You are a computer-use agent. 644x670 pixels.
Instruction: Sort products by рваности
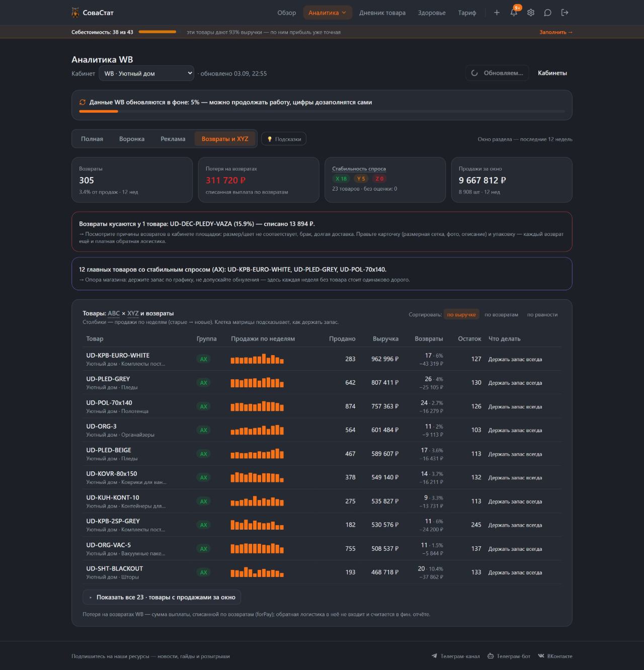tap(542, 314)
